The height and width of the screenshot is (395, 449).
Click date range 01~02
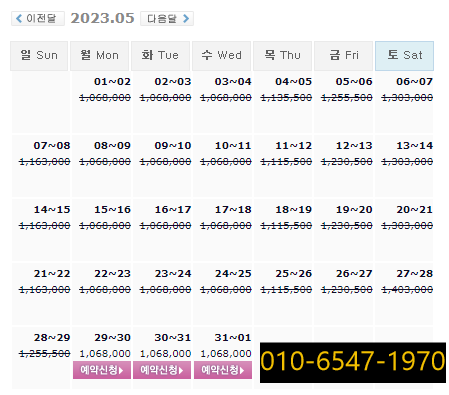pos(112,82)
